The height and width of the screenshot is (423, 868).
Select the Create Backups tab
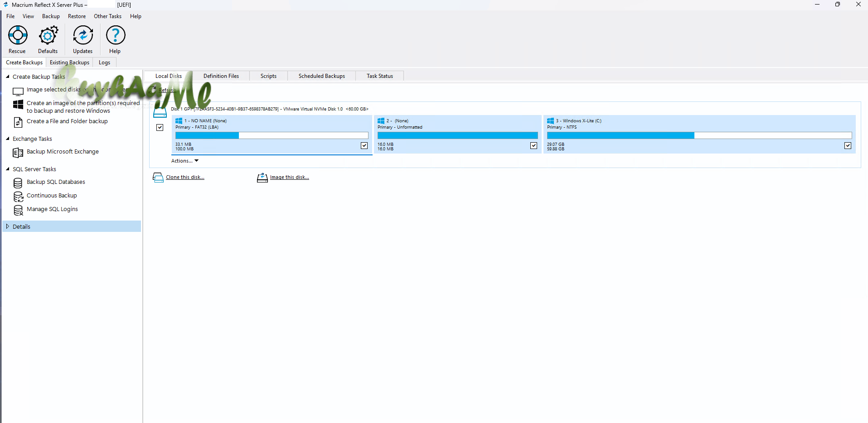24,62
